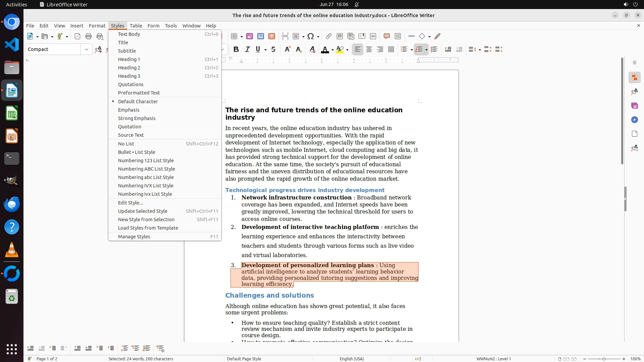
Task: Open the Navigator panel in the sidebar
Action: 634,120
